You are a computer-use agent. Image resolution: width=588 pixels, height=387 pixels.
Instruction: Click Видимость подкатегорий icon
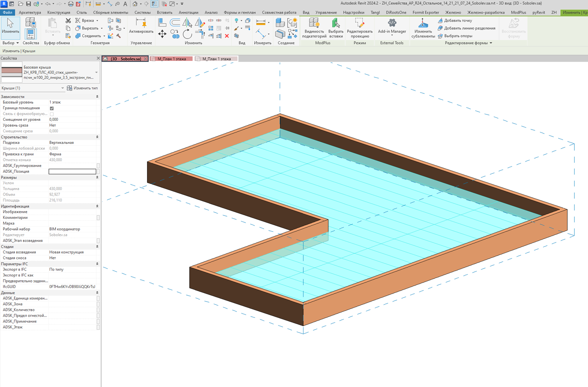click(x=314, y=28)
